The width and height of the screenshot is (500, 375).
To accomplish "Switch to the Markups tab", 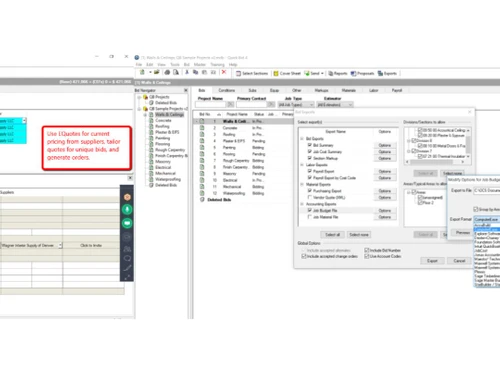I will [321, 90].
